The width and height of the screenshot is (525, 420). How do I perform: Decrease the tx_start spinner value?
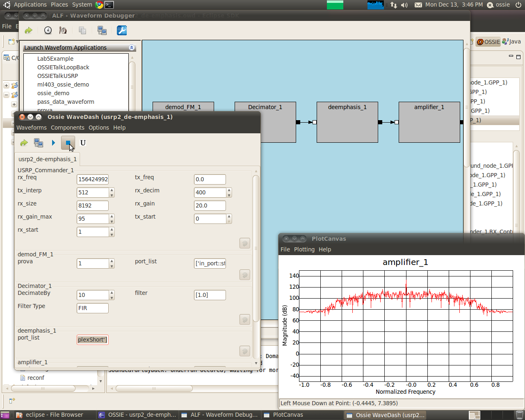(229, 221)
